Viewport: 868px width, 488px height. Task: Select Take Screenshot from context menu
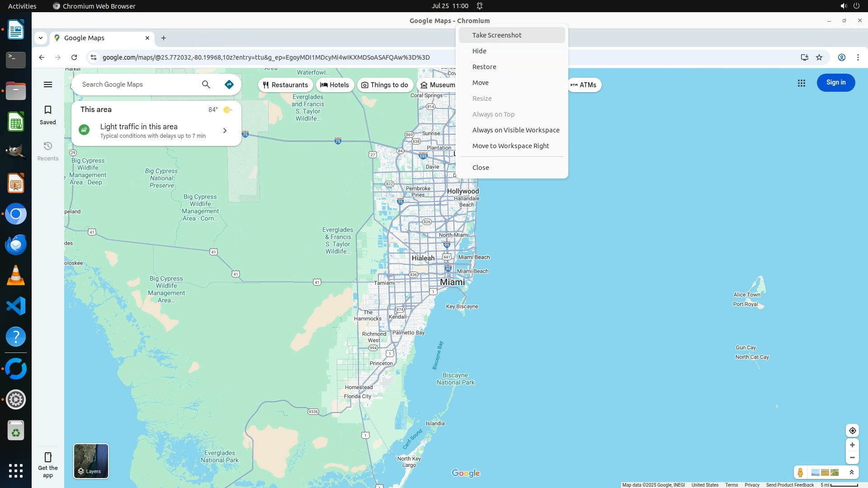[497, 35]
